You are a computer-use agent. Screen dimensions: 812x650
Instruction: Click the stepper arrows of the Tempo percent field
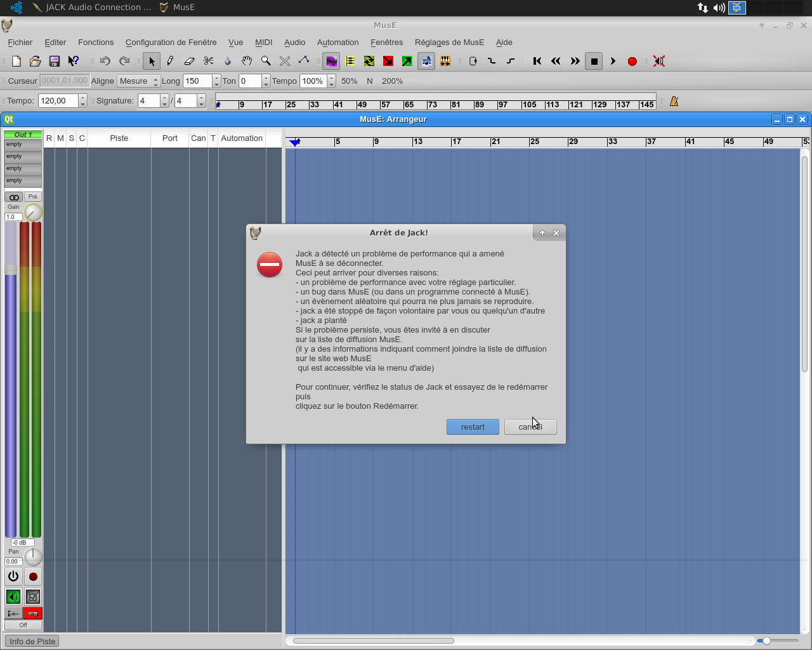[331, 81]
